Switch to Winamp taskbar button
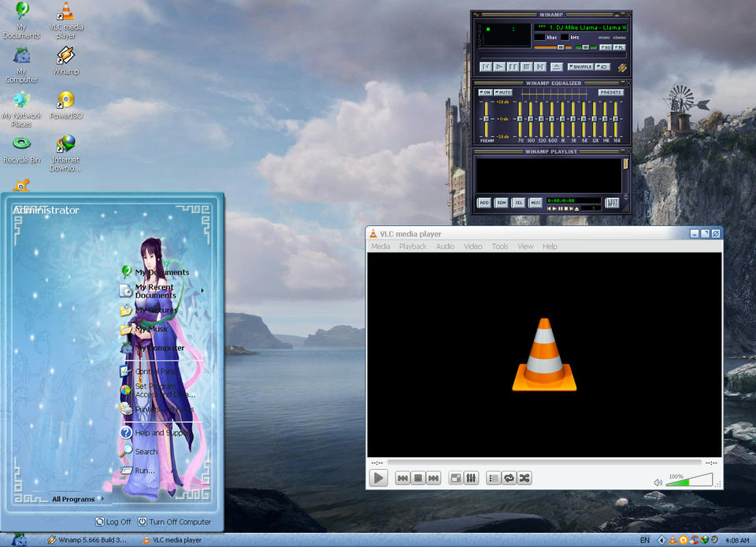Image resolution: width=756 pixels, height=547 pixels. [x=87, y=540]
